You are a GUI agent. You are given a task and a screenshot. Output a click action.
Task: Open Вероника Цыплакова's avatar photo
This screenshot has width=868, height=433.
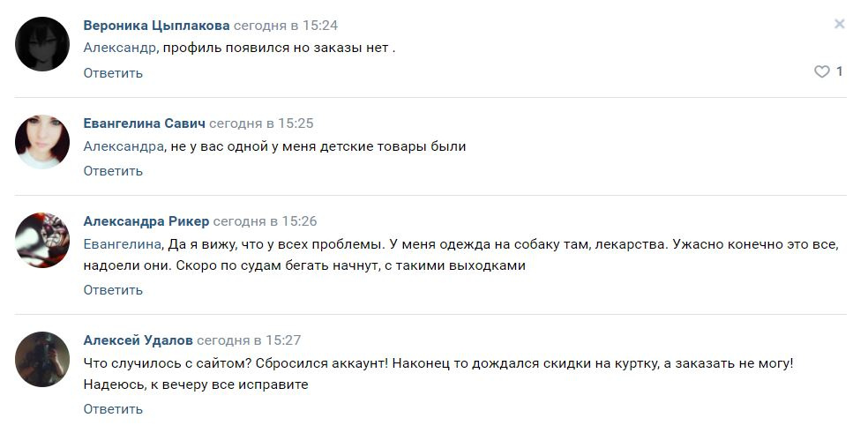pyautogui.click(x=42, y=44)
